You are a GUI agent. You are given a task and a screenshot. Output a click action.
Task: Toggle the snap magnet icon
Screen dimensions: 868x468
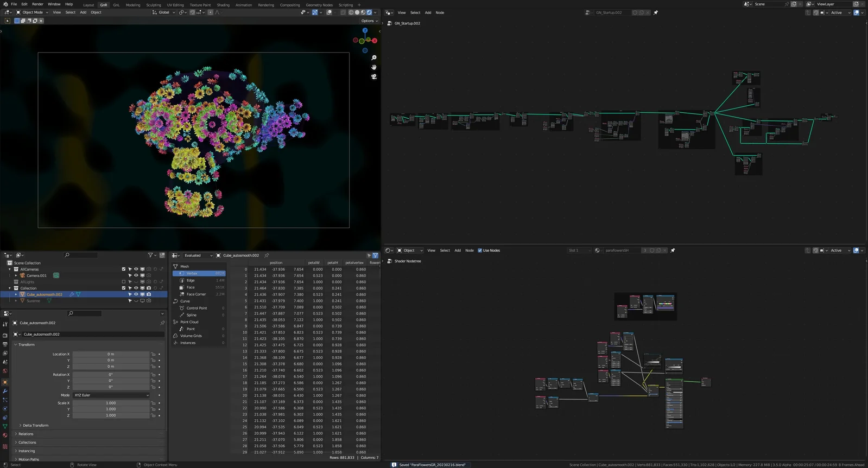[x=192, y=12]
